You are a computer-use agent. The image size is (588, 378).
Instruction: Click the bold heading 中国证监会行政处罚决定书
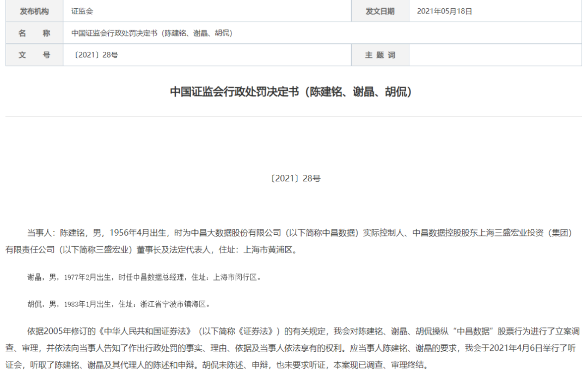tap(291, 92)
